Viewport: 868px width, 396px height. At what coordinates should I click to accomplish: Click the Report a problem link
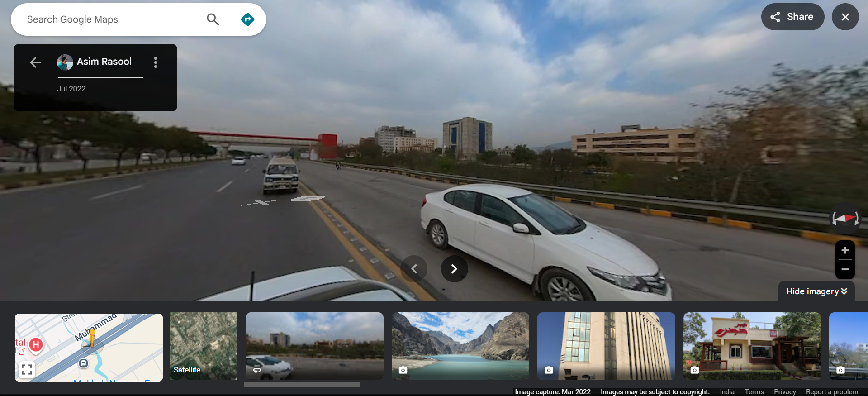coord(832,392)
